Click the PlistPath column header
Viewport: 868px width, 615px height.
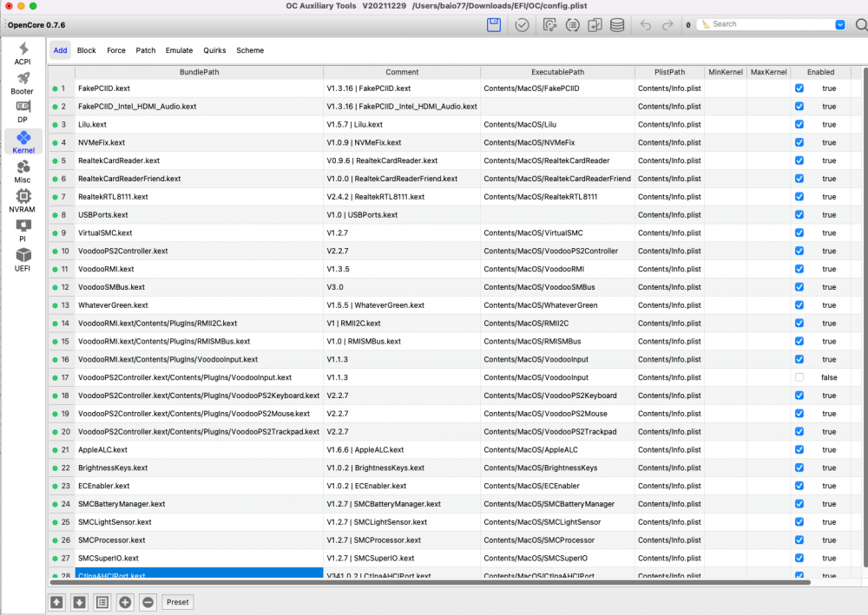tap(669, 72)
